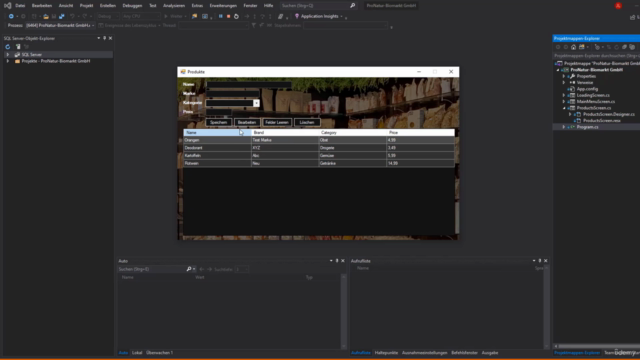Close the Aufrufliste panel

pyautogui.click(x=546, y=261)
